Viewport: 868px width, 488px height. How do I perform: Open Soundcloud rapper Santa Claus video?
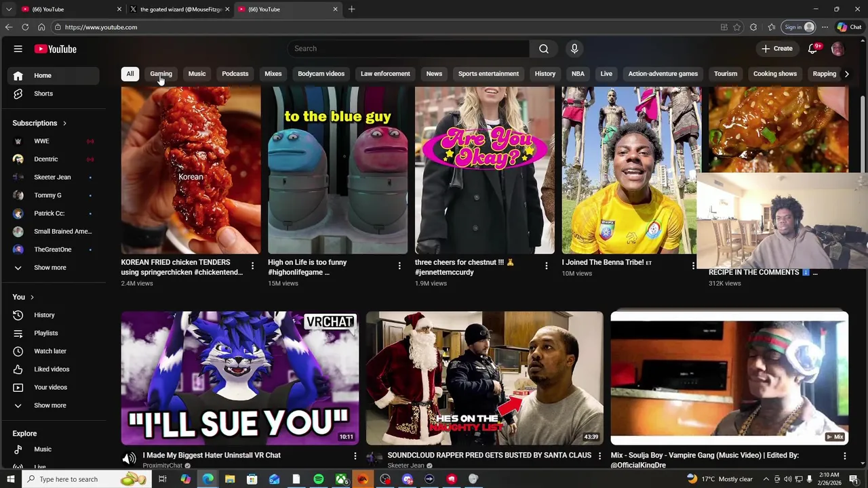[x=485, y=378]
